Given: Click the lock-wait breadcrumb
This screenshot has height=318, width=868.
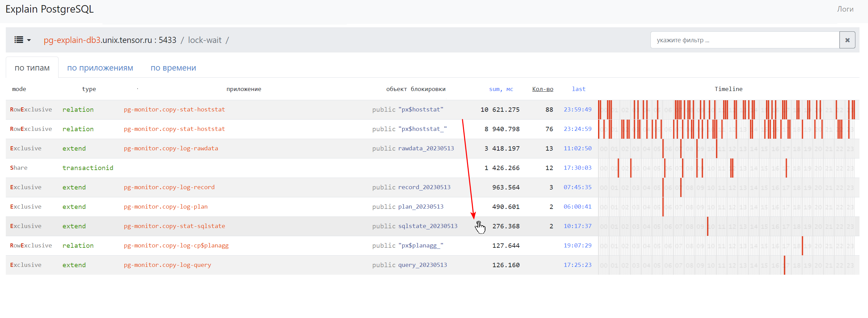Looking at the screenshot, I should point(205,40).
